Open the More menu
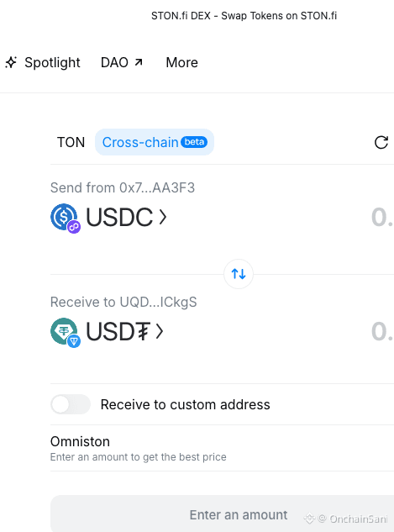 pyautogui.click(x=181, y=62)
